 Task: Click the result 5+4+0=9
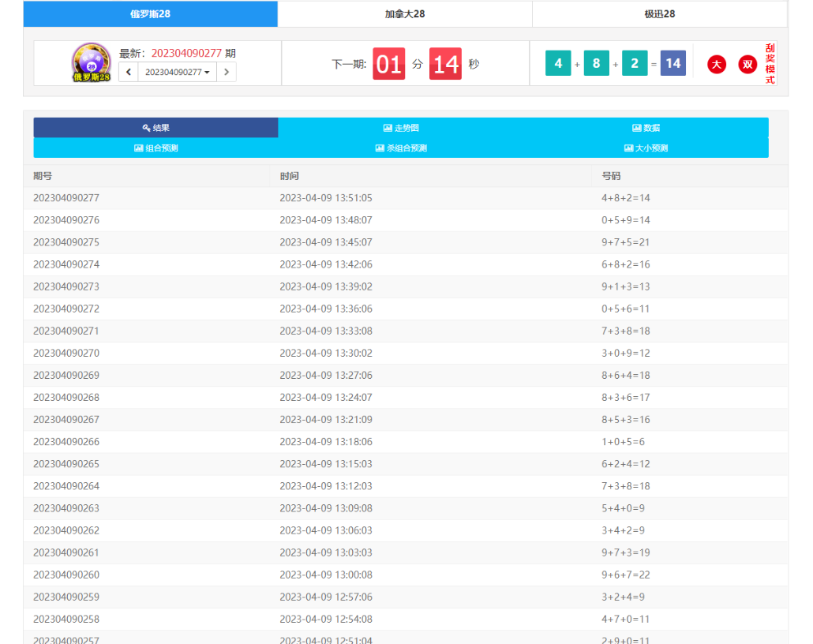(624, 508)
